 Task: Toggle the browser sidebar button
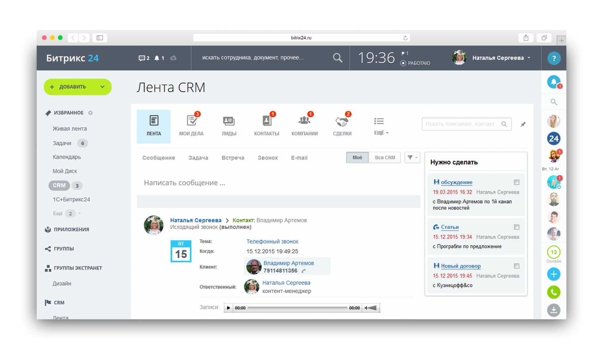coord(100,38)
